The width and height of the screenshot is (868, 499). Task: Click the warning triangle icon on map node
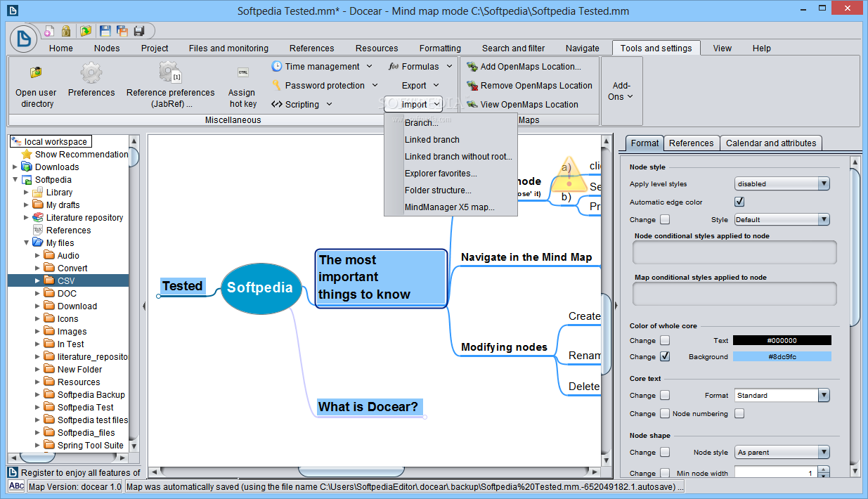[x=569, y=174]
